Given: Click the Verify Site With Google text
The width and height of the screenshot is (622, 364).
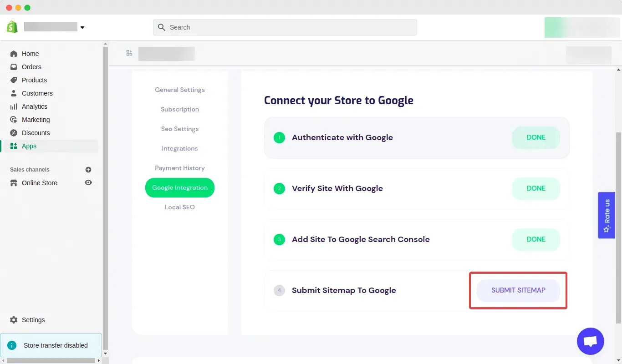Looking at the screenshot, I should pos(337,188).
